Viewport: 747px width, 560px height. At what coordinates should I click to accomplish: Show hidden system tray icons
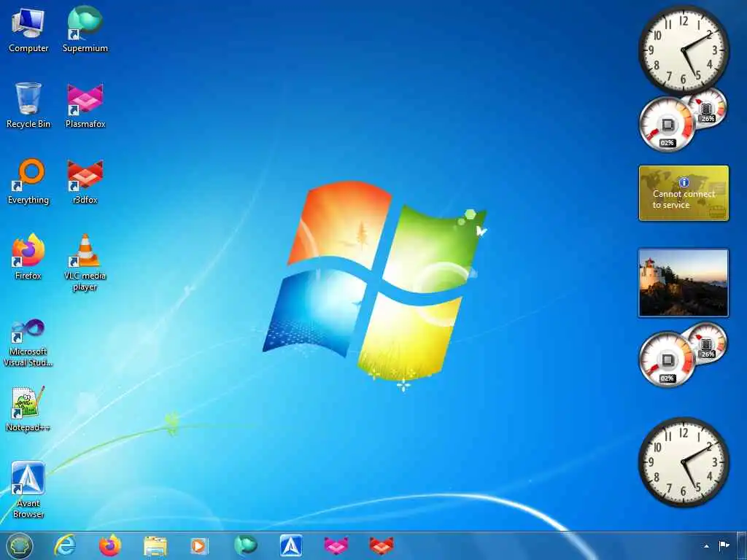pyautogui.click(x=706, y=546)
